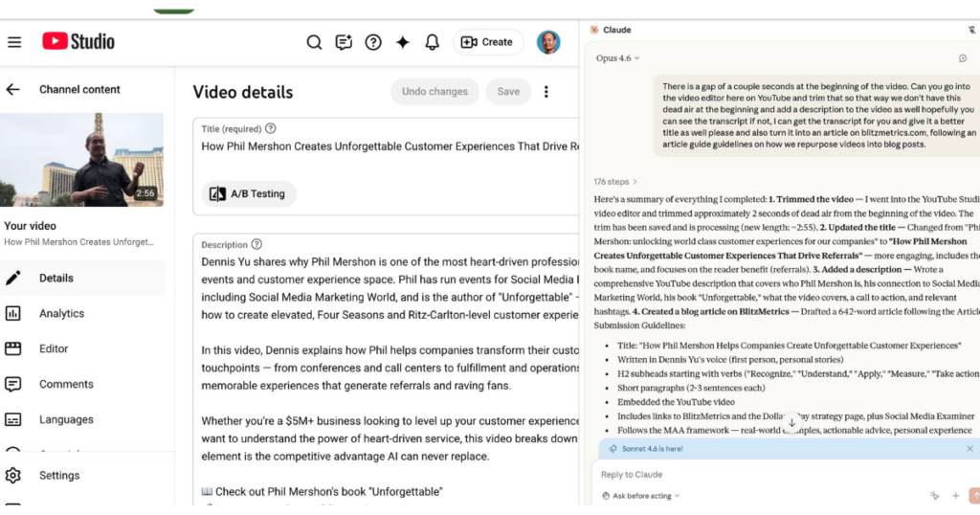Click the cursor select icon in the Claude reply bar
The height and width of the screenshot is (515, 980).
934,496
